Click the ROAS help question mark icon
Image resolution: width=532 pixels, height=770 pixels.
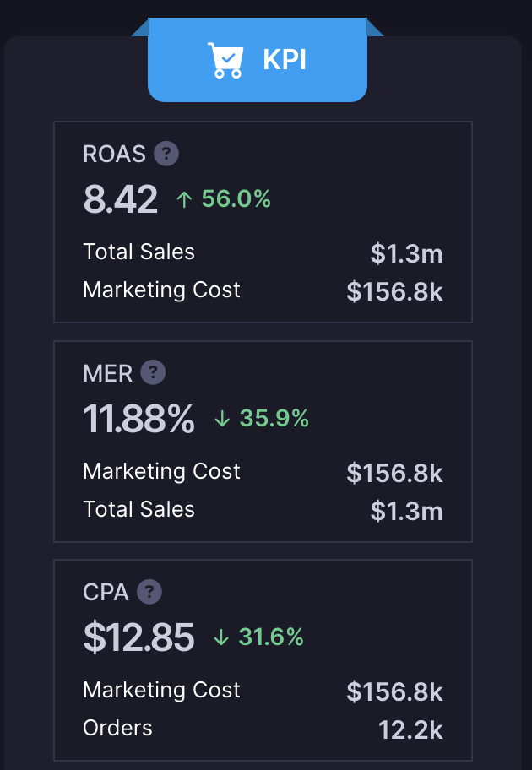point(166,154)
